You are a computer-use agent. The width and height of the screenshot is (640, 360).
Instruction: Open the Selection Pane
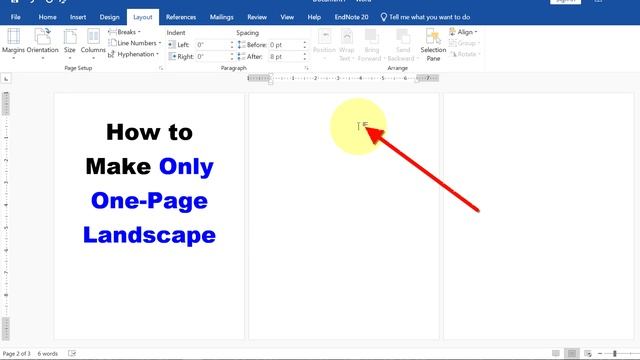pyautogui.click(x=433, y=45)
